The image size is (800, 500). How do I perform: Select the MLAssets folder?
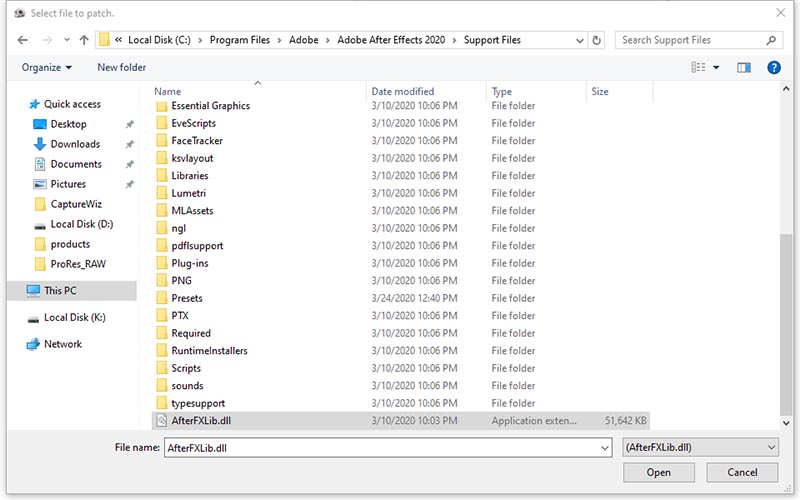[192, 211]
